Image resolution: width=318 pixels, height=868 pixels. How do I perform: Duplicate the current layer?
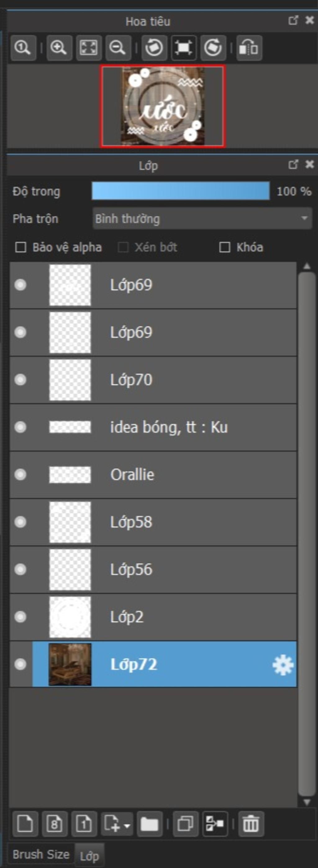(185, 824)
